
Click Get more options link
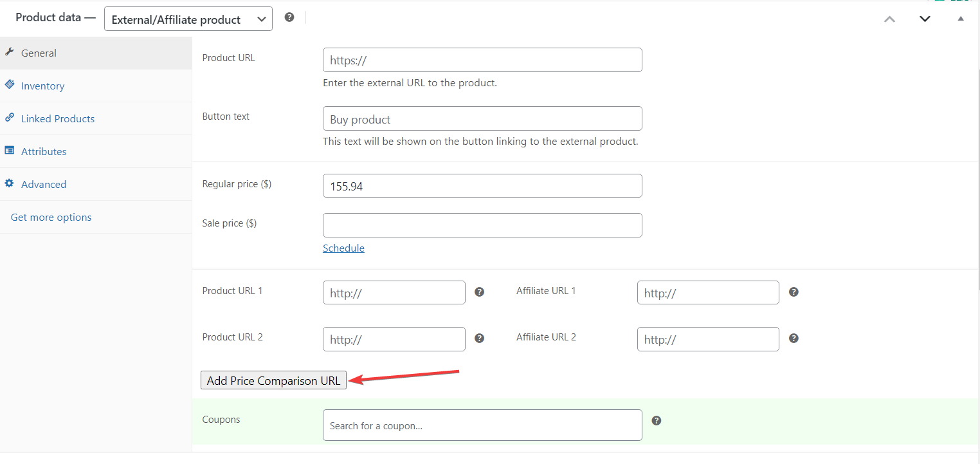click(51, 218)
